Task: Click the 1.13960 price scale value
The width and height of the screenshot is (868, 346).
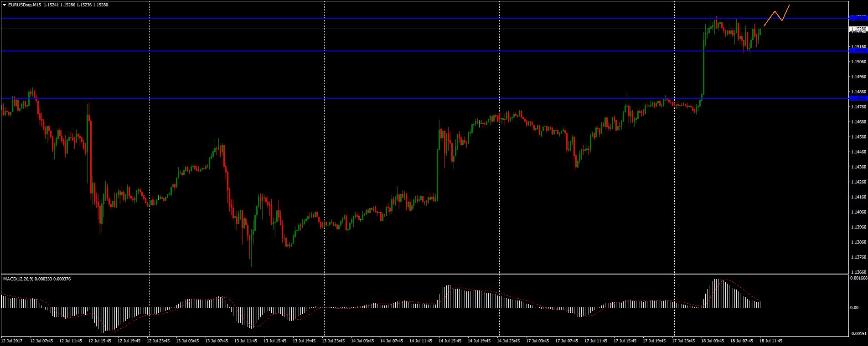Action: [858, 227]
